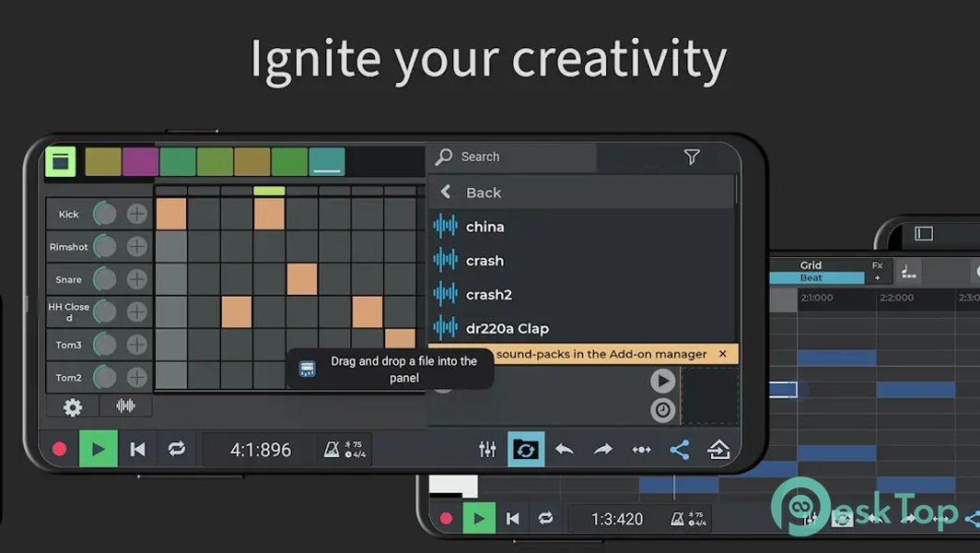The height and width of the screenshot is (553, 980).
Task: Click the 1:3:420 time display
Action: 617,519
